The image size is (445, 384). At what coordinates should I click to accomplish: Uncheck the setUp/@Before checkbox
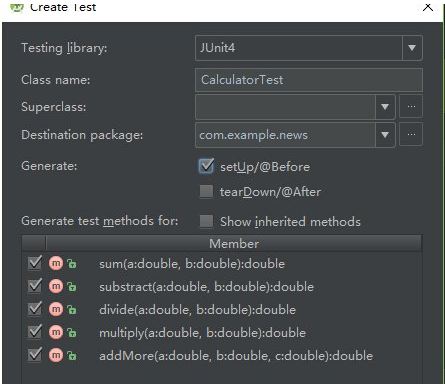(x=206, y=166)
